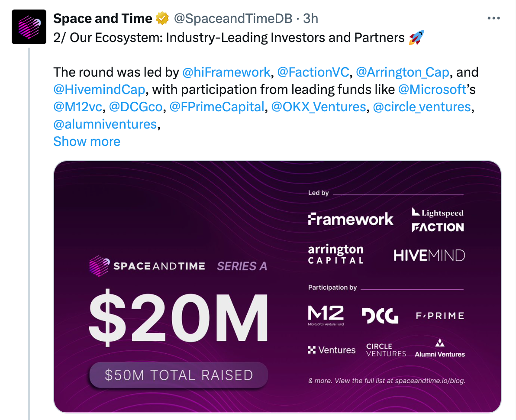Open the @M12vc mention link
This screenshot has width=516, height=420.
(77, 107)
